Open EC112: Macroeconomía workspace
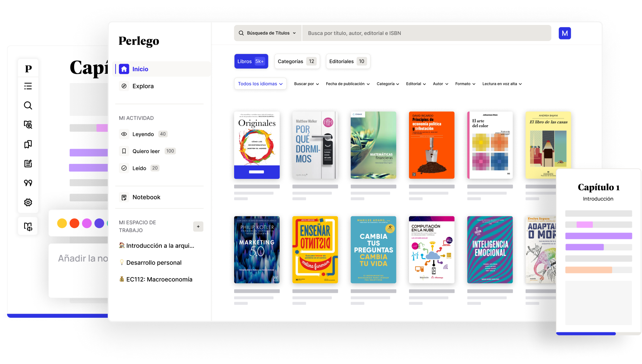The height and width of the screenshot is (364, 642). point(159,279)
